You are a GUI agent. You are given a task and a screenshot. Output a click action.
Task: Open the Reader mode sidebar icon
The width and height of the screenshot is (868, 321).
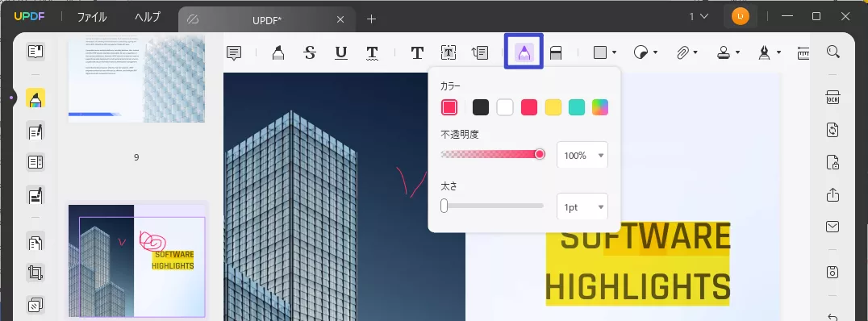(35, 52)
